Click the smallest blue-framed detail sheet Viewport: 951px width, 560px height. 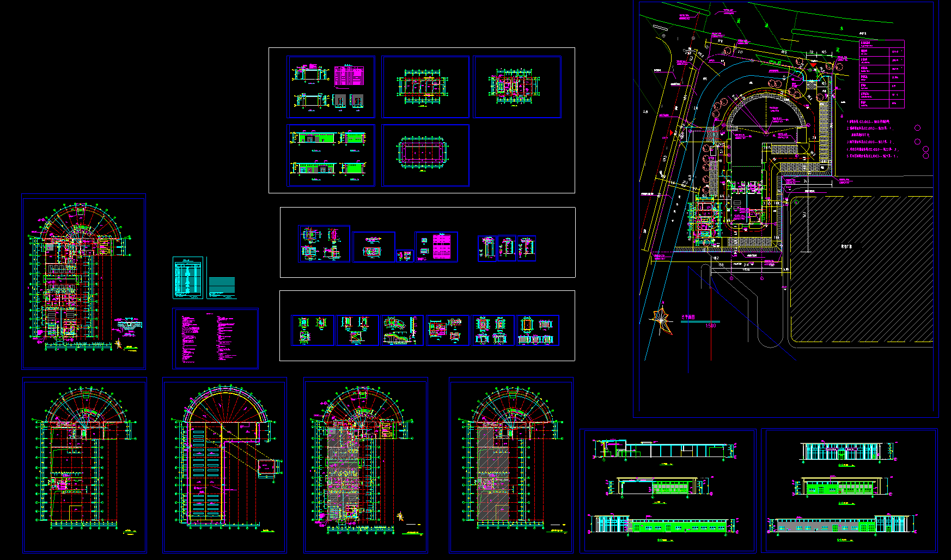405,255
